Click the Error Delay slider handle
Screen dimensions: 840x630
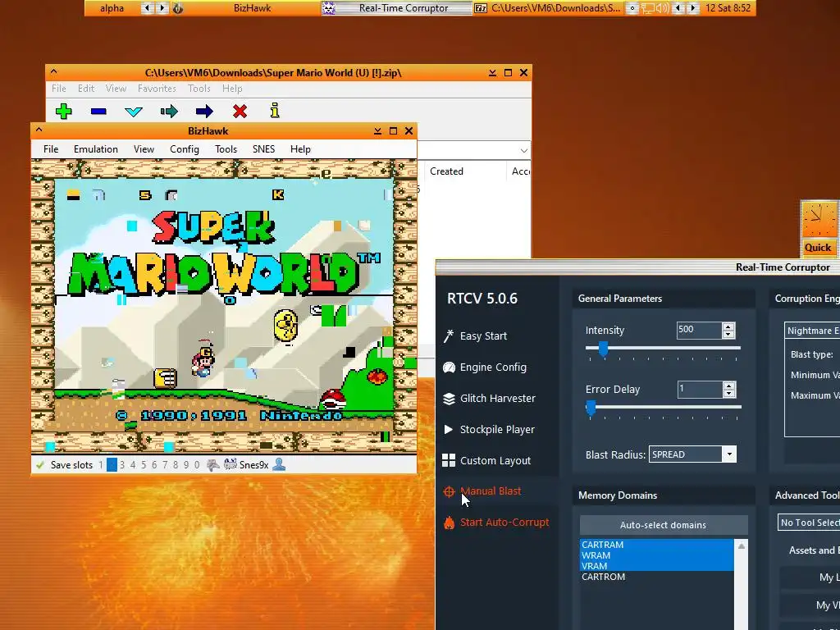(591, 408)
